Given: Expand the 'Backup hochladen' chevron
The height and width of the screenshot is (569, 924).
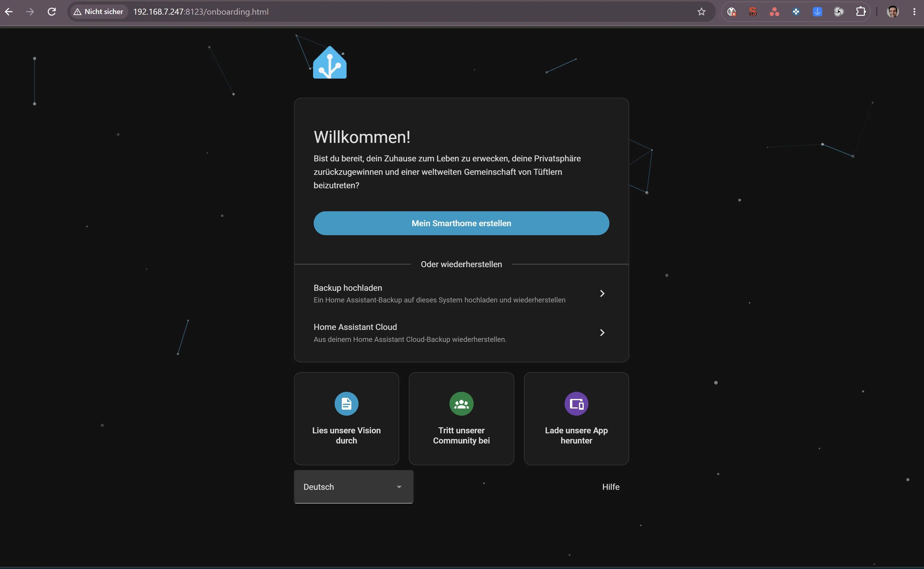Looking at the screenshot, I should pyautogui.click(x=602, y=293).
